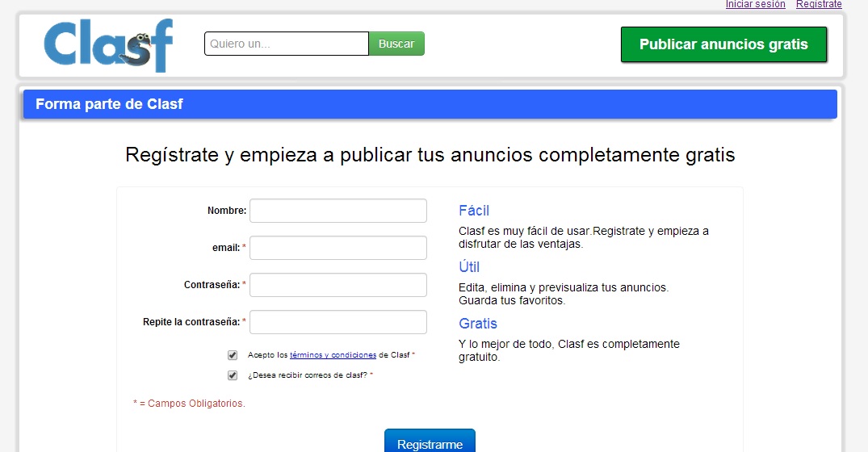Screen dimensions: 868x452
Task: Click the 'Contraseña:' label
Action: [212, 285]
